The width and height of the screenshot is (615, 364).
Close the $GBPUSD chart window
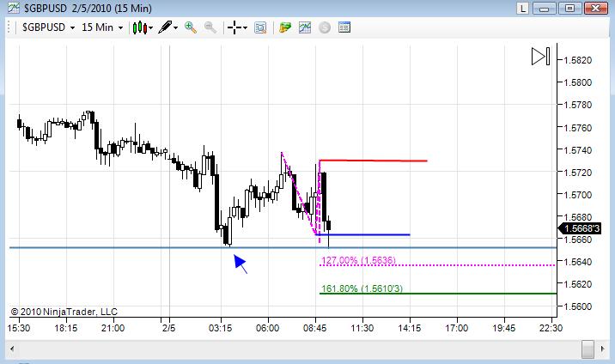(596, 8)
